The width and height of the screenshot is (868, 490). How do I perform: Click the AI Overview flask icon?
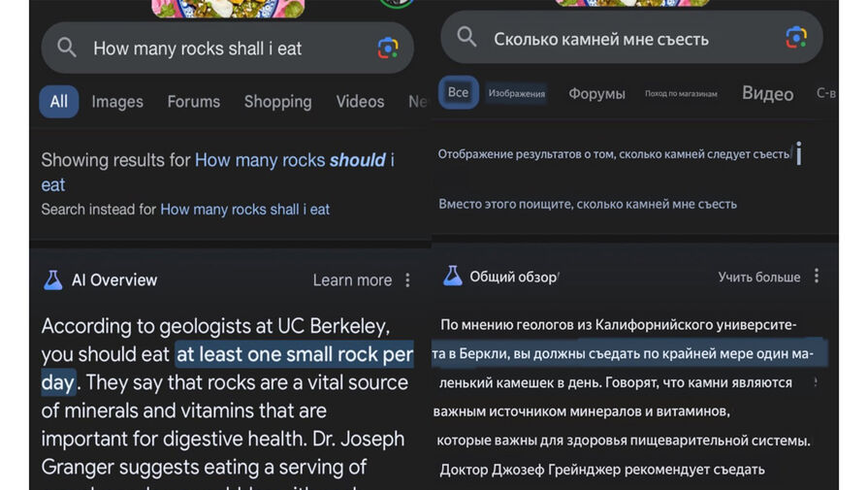click(52, 280)
